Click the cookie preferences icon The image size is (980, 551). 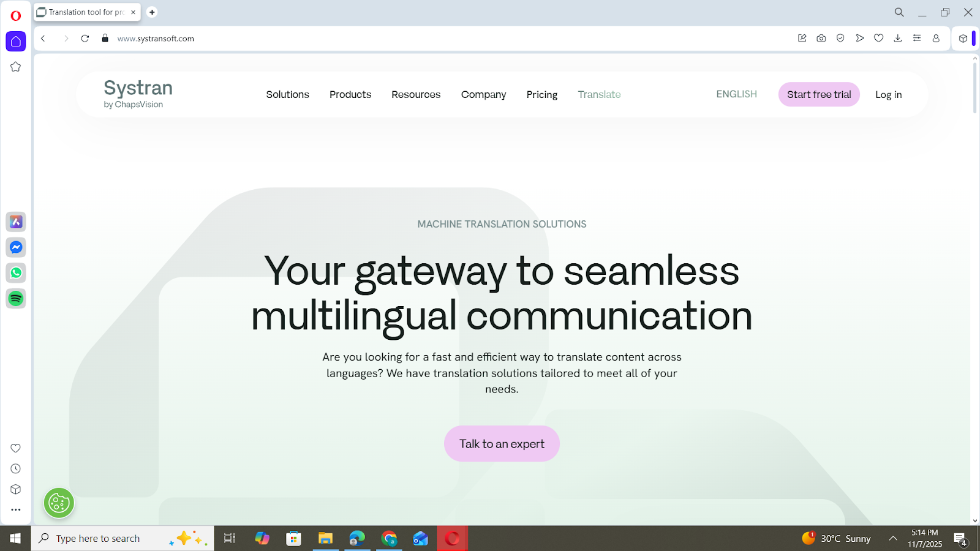[x=59, y=503]
